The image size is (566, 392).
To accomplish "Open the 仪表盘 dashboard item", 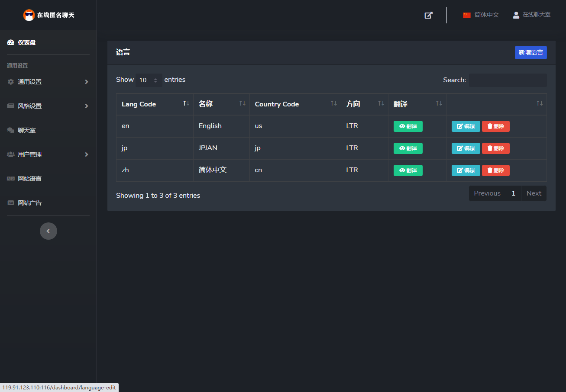I will pos(27,42).
